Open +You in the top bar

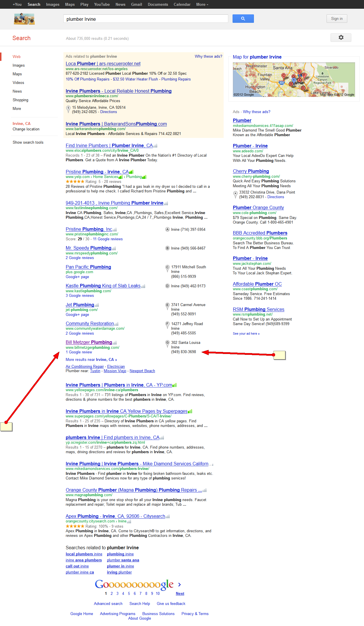click(17, 4)
